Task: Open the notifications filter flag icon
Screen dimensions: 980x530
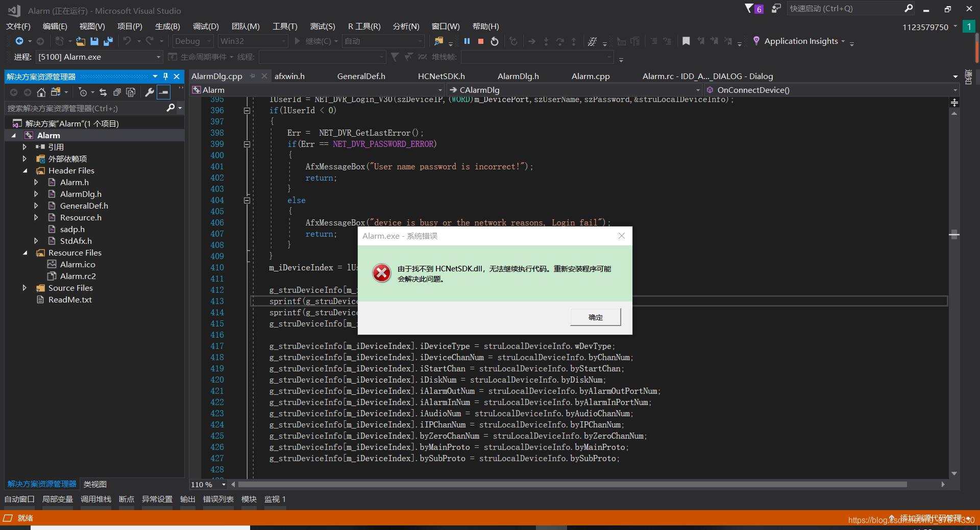Action: (x=749, y=8)
